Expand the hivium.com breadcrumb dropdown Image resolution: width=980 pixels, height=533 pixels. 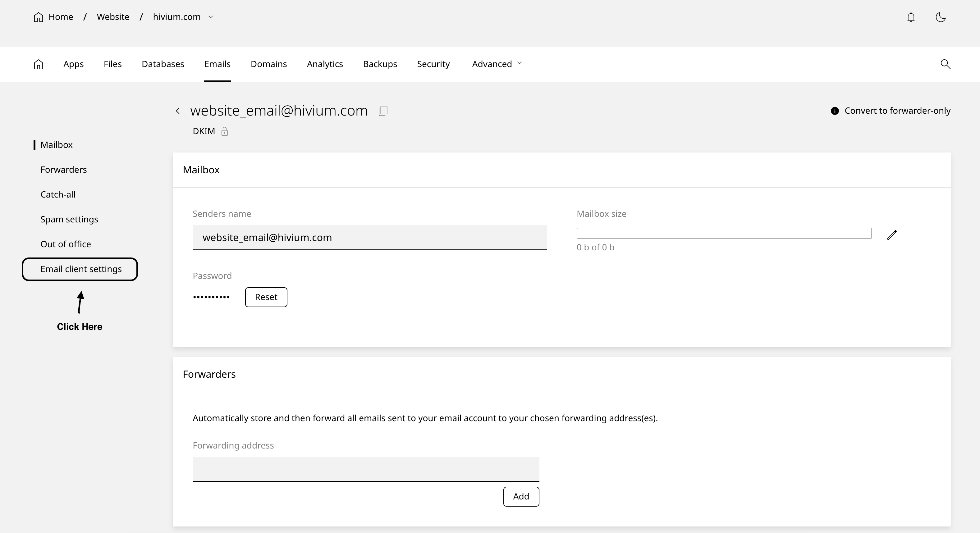(211, 17)
